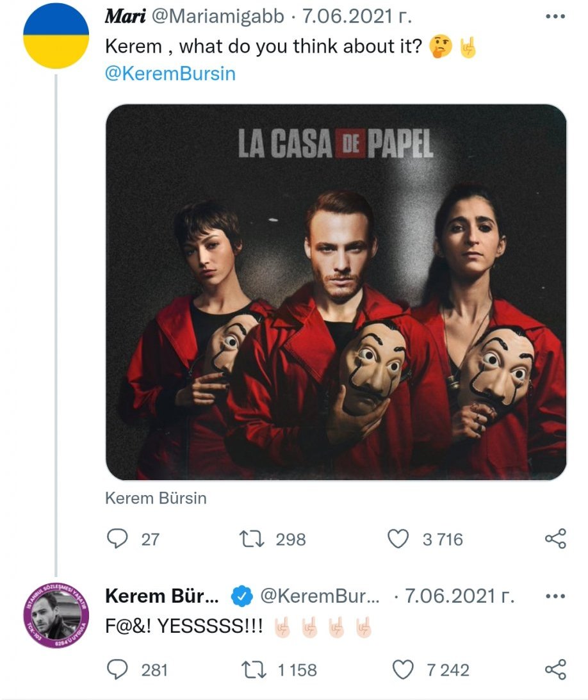Click the Kerem Bürsin image tag label
The image size is (588, 700).
[x=156, y=498]
